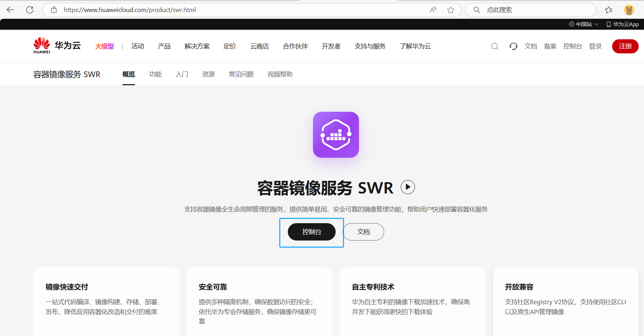Expand the 中国站 region dropdown
The width and height of the screenshot is (644, 336).
[584, 24]
